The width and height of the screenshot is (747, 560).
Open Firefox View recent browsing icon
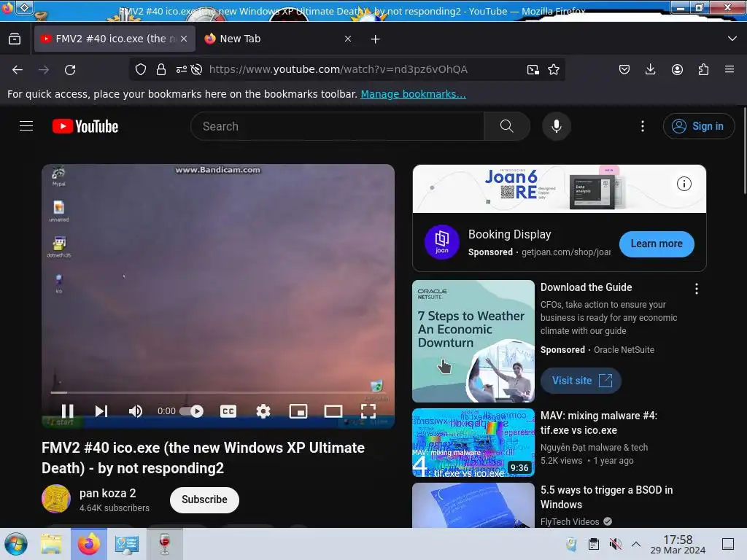point(15,39)
